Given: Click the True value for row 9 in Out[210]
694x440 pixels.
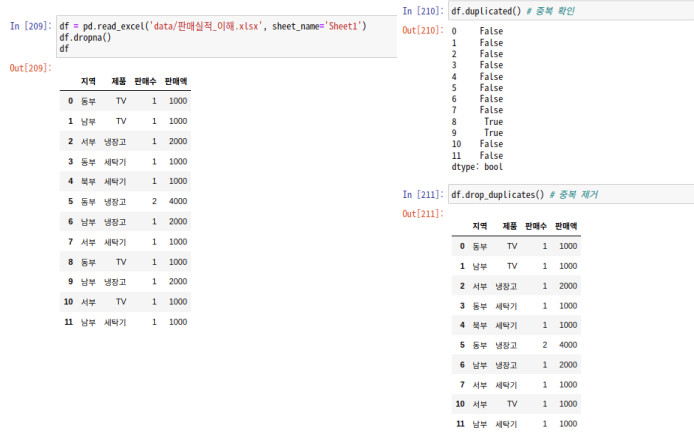Looking at the screenshot, I should pyautogui.click(x=494, y=133).
